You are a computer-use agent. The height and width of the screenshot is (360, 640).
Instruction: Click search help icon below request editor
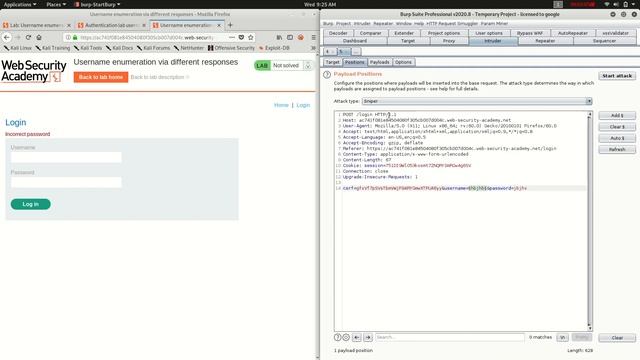[337, 337]
